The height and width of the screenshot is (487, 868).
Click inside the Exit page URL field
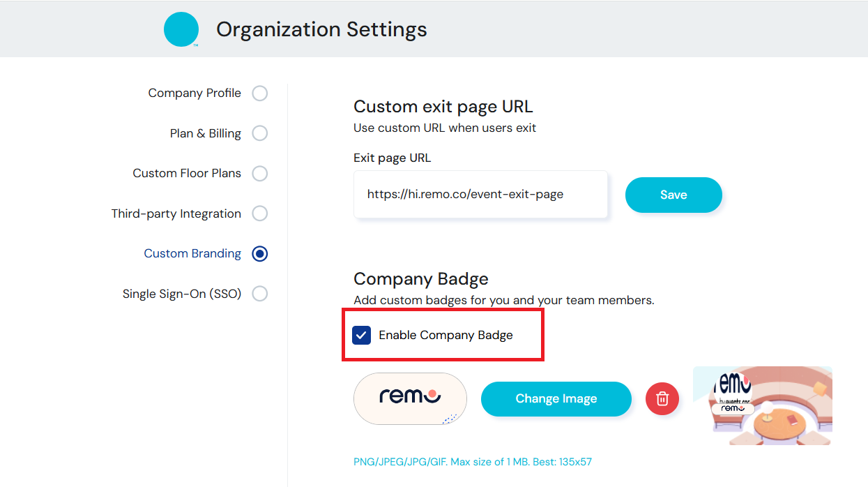(x=480, y=194)
